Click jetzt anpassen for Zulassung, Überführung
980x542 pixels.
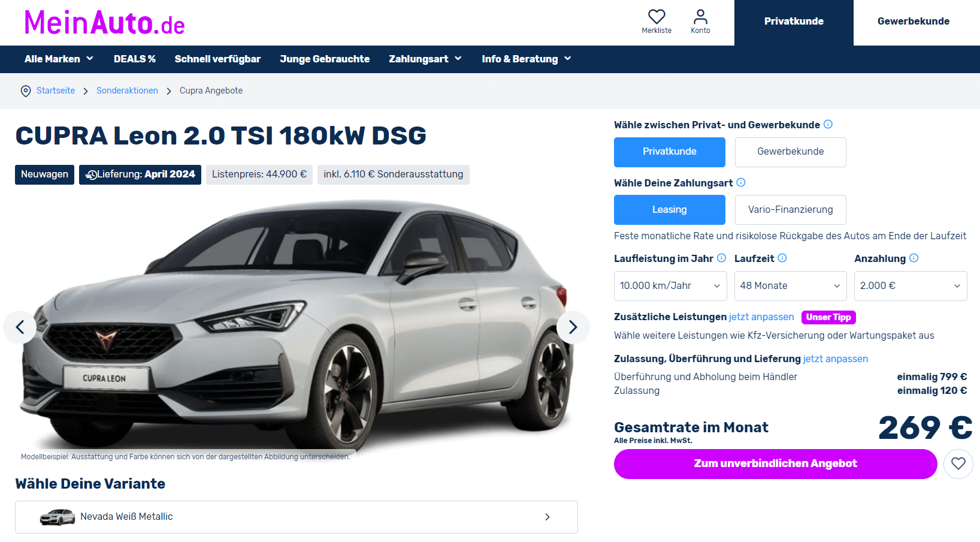coord(836,359)
